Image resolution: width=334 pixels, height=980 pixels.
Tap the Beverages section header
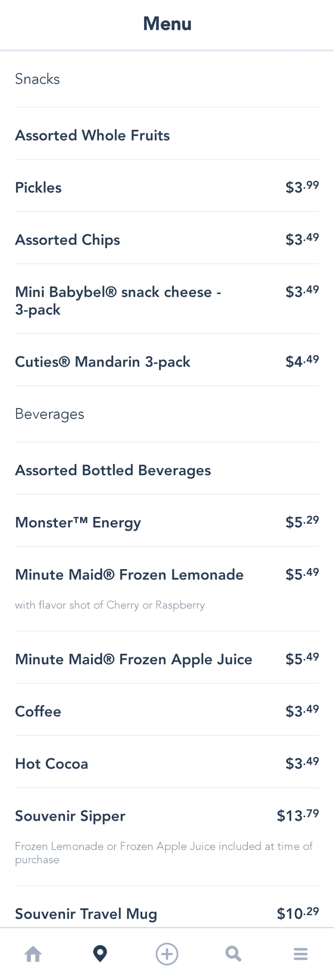tap(50, 414)
